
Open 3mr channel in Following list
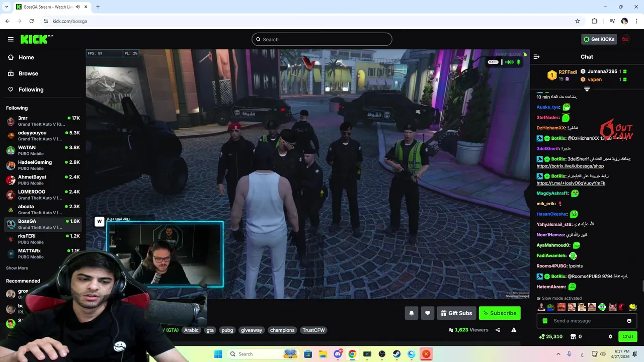tap(43, 121)
